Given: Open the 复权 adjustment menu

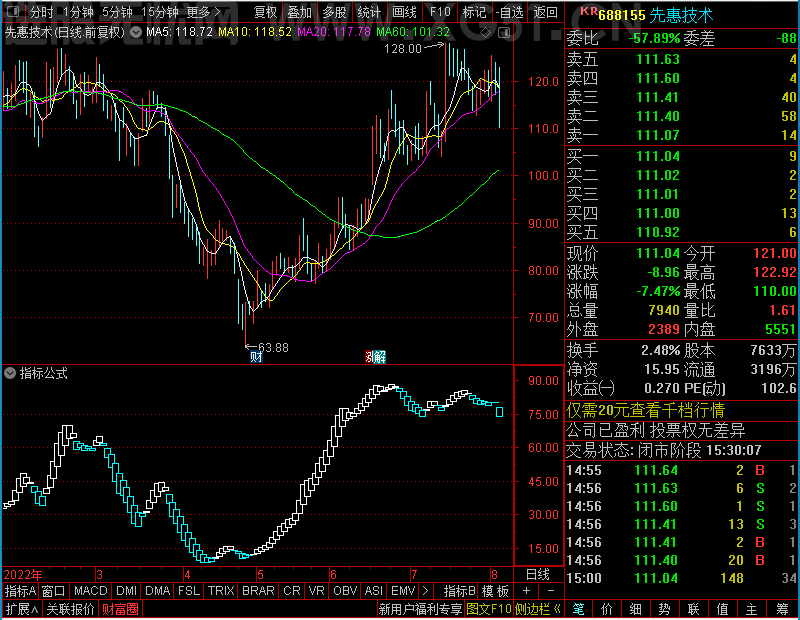Looking at the screenshot, I should point(265,12).
